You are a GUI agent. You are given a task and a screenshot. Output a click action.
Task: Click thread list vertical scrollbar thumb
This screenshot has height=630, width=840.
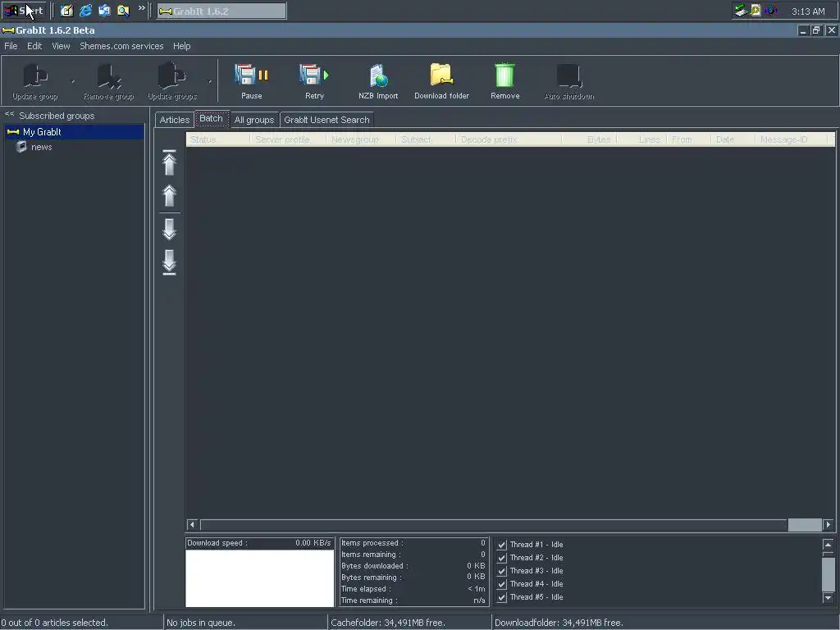pos(828,573)
